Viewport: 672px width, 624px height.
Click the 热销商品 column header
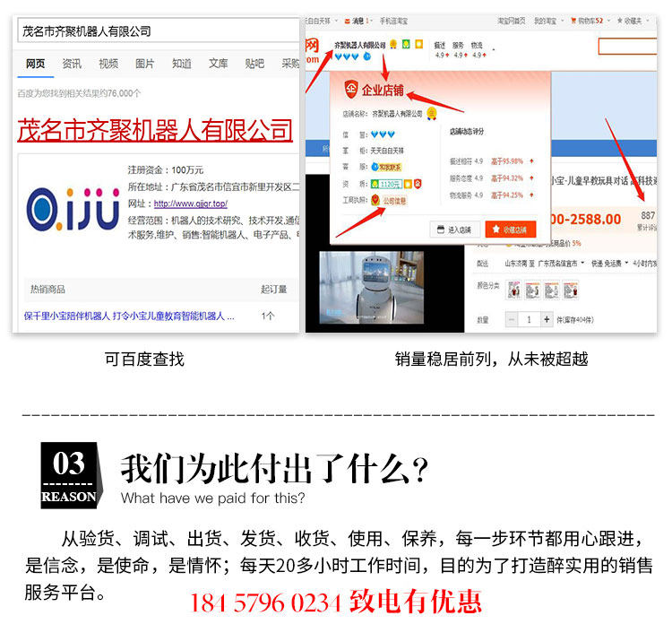tap(47, 289)
